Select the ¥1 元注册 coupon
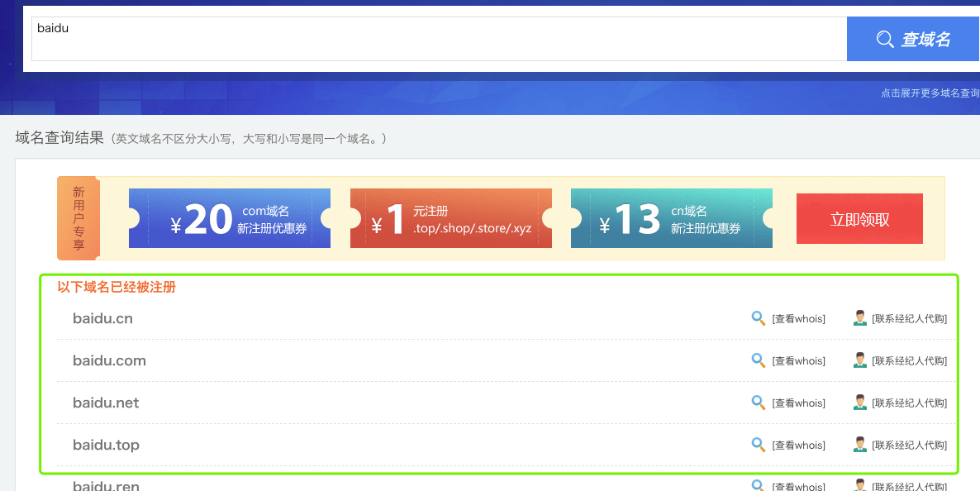Screen dimensions: 980x491 450,218
